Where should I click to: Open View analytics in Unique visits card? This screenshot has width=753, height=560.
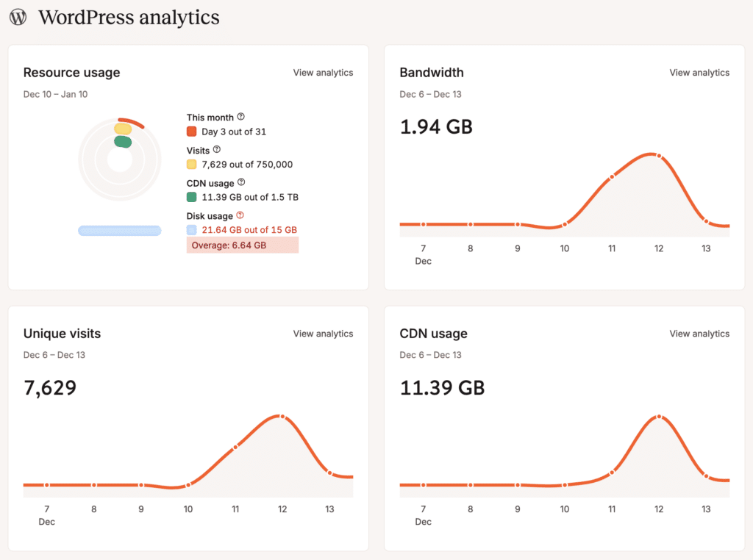(x=323, y=333)
